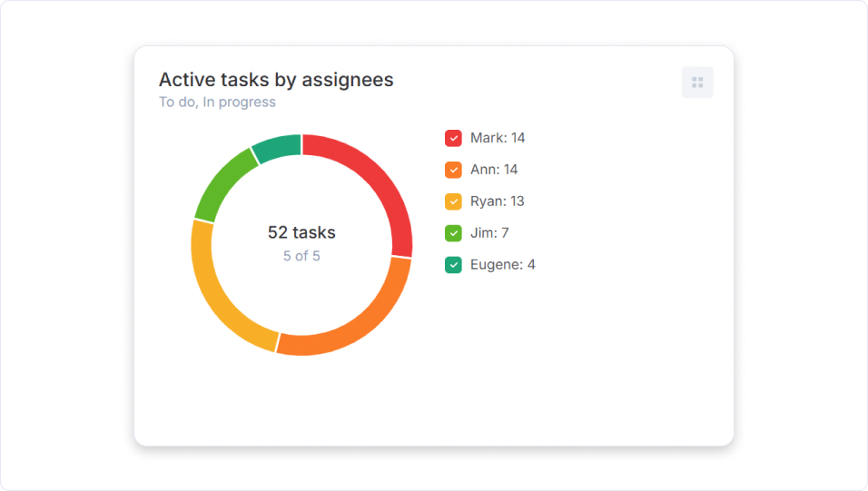Choose the 'Jim: 7' legend label
Image resolution: width=868 pixels, height=491 pixels.
[489, 233]
